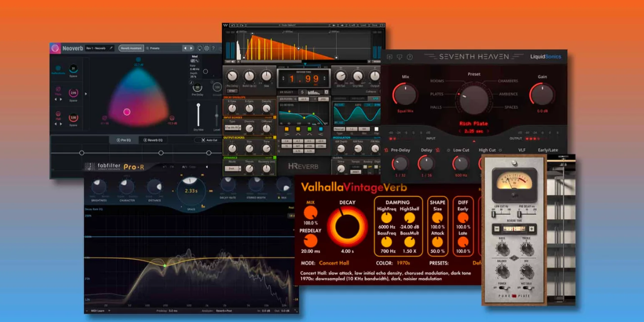Flip the Wet Solo switch on Pure Plate

click(x=528, y=288)
